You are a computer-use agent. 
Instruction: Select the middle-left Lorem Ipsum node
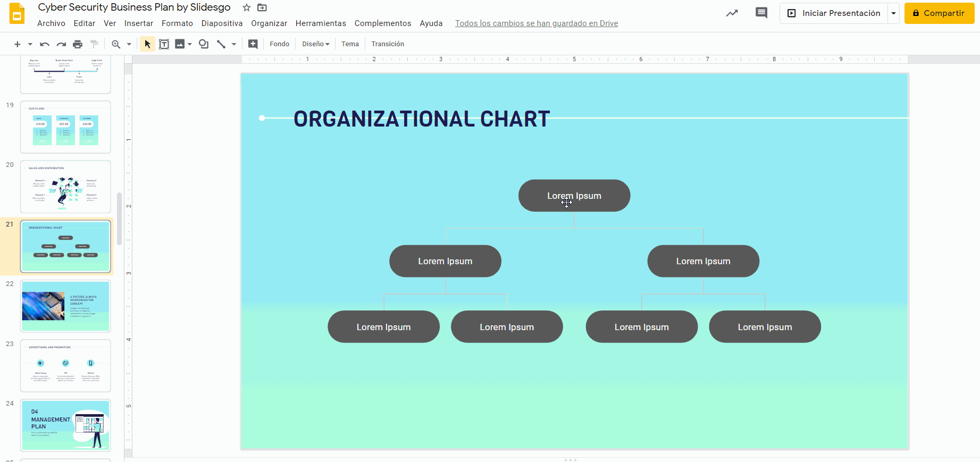coord(445,261)
